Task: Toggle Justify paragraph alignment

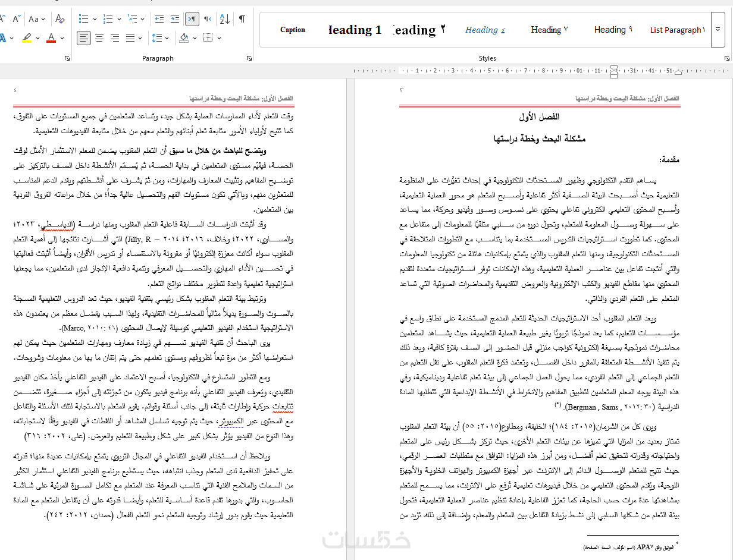Action: click(x=130, y=38)
